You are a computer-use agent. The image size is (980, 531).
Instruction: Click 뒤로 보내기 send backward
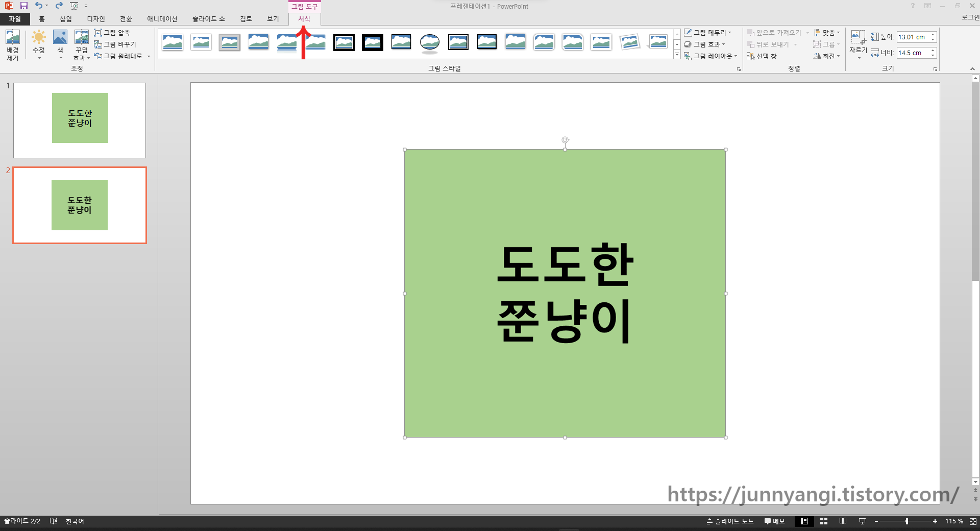768,44
